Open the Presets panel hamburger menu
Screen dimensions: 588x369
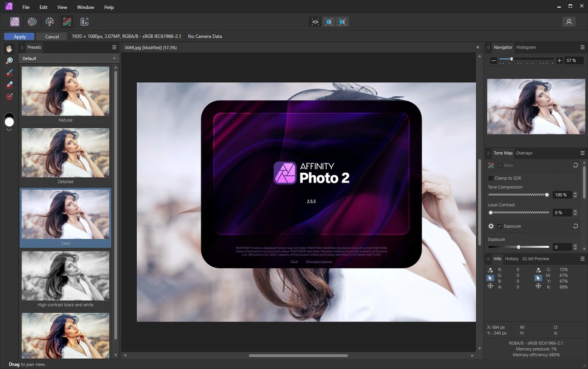pyautogui.click(x=114, y=47)
